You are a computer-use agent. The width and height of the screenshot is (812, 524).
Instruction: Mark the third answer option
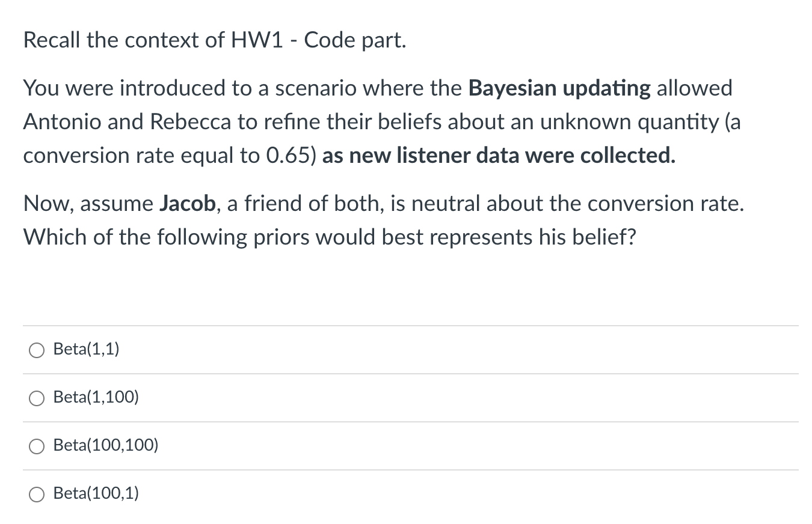(37, 446)
